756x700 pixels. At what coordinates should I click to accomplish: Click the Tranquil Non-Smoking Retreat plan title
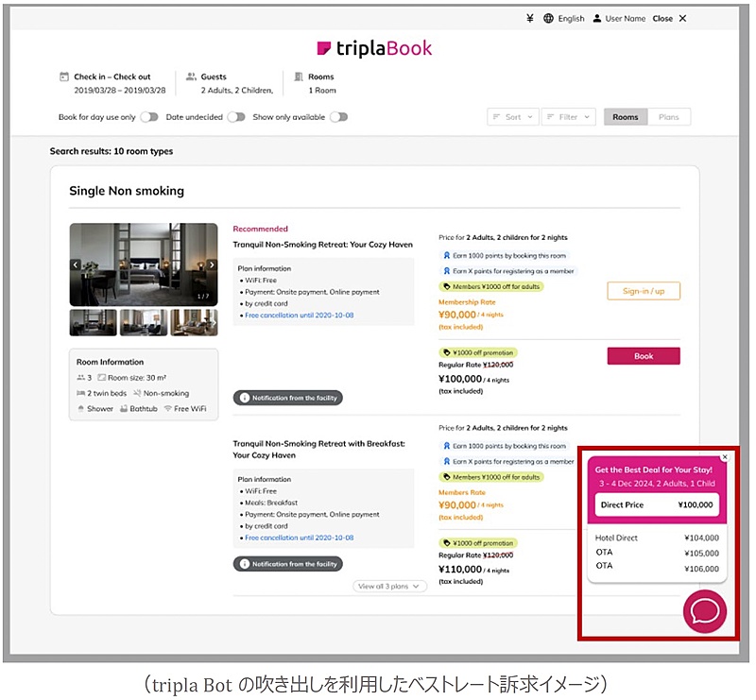click(322, 245)
